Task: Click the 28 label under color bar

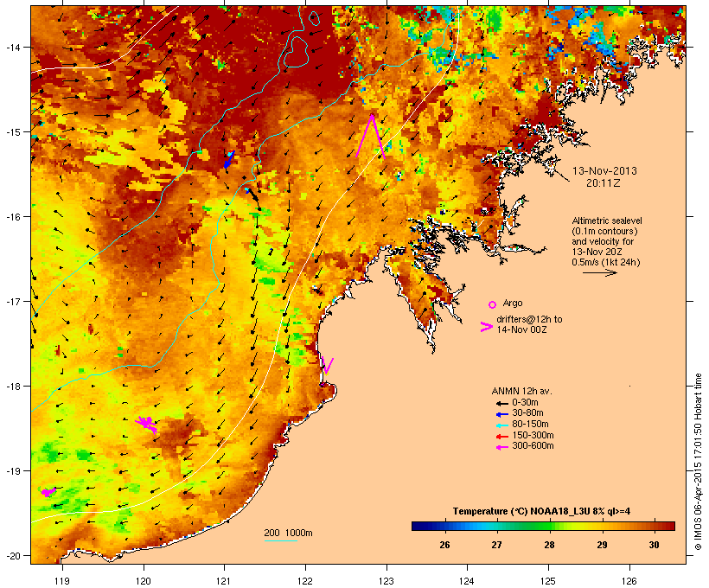Action: [549, 545]
